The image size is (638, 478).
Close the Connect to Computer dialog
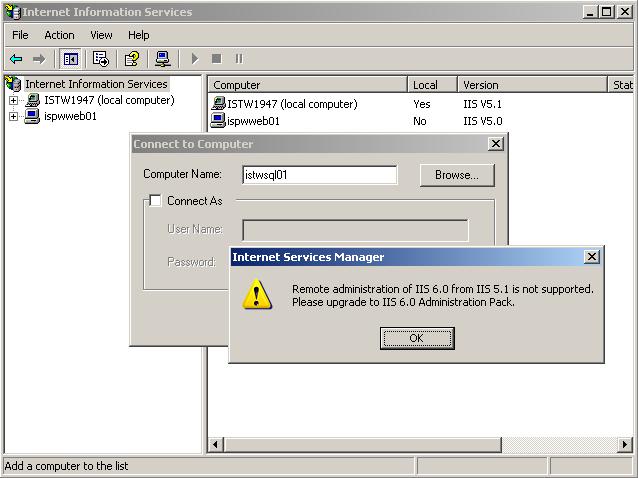(x=496, y=144)
